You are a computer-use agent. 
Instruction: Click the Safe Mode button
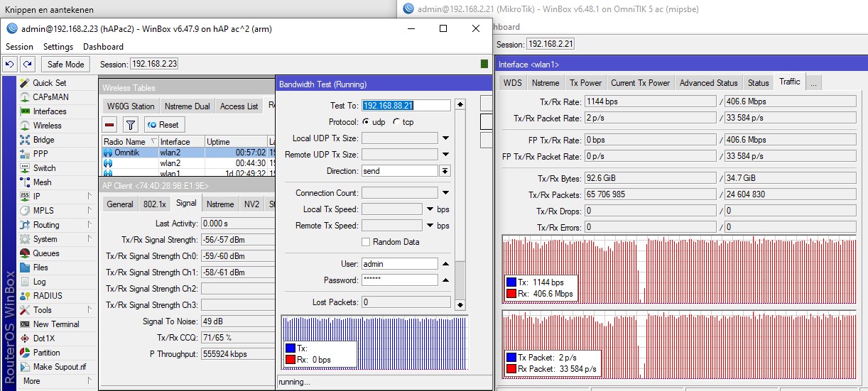[x=66, y=64]
